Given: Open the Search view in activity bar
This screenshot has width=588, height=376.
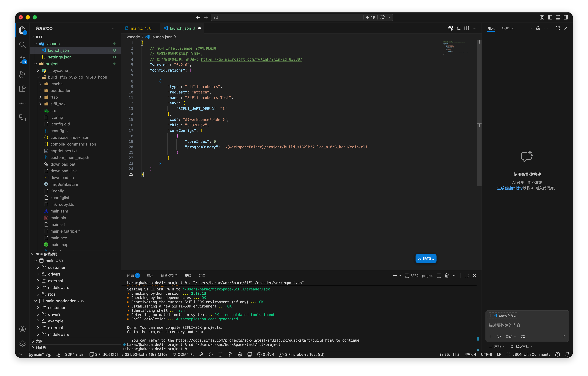Looking at the screenshot, I should pyautogui.click(x=22, y=44).
